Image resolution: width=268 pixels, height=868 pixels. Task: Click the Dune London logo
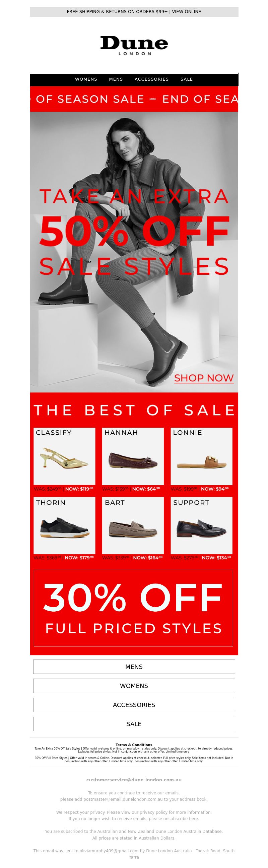click(134, 46)
